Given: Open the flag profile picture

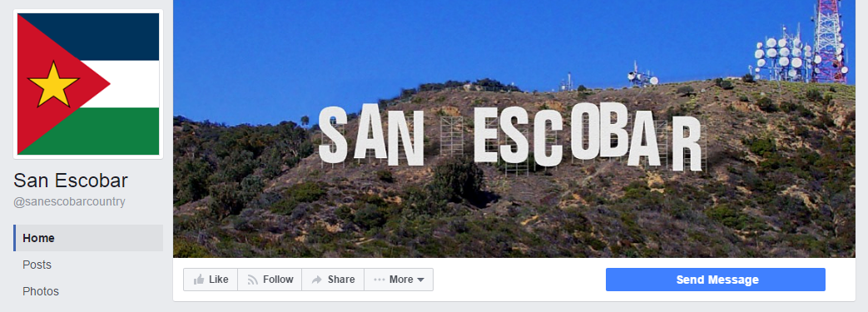Looking at the screenshot, I should [x=88, y=84].
